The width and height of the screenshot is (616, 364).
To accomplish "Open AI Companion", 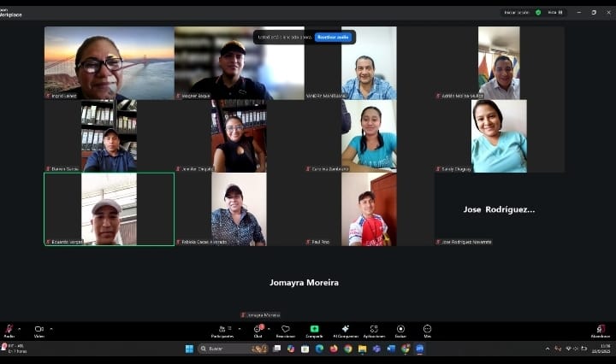I will click(345, 330).
